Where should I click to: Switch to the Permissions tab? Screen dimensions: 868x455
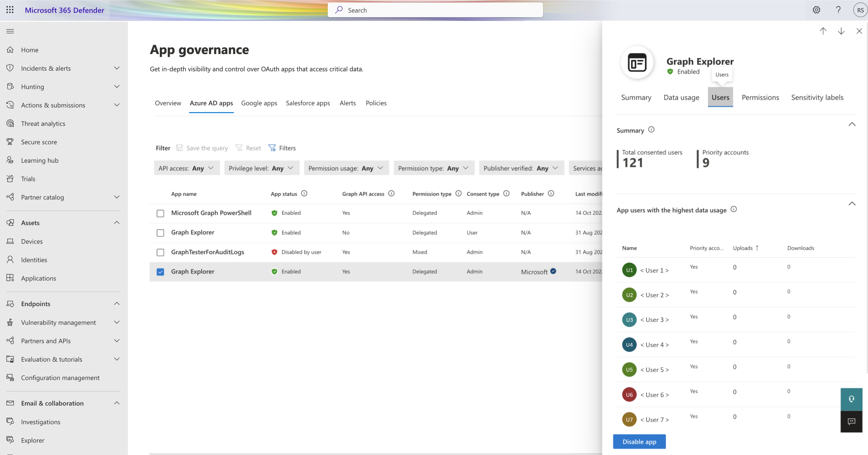760,97
